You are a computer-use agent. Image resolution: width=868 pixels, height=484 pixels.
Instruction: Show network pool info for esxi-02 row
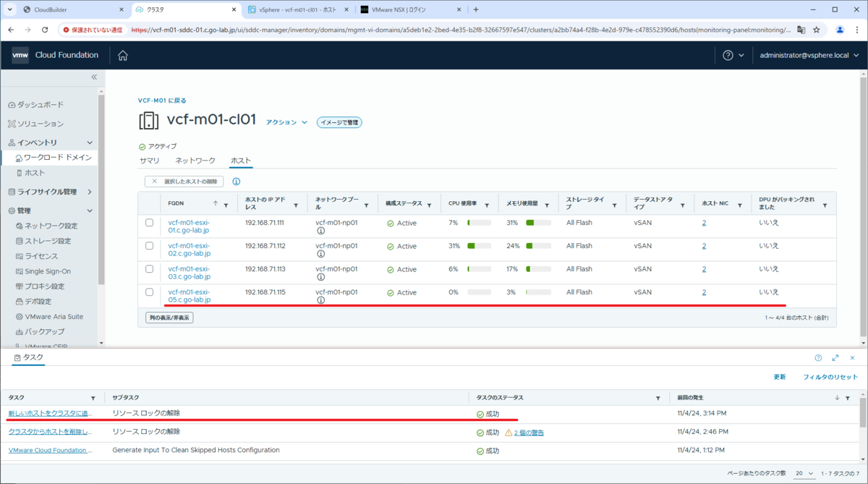[x=320, y=254]
